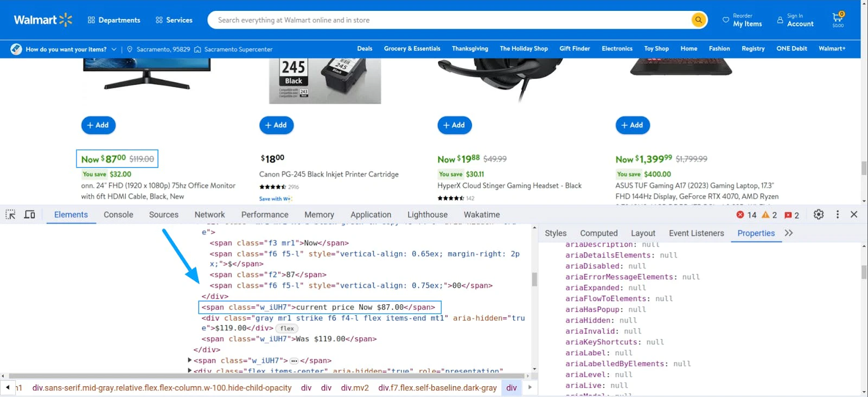
Task: Open the Lighthouse tab
Action: click(x=427, y=215)
